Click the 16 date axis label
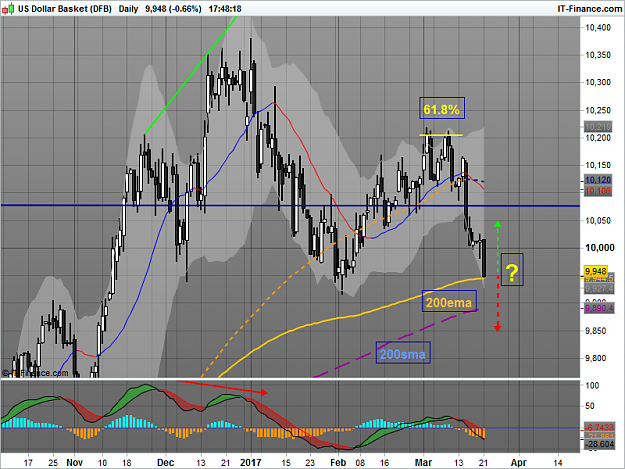625x469 pixels. (384, 463)
